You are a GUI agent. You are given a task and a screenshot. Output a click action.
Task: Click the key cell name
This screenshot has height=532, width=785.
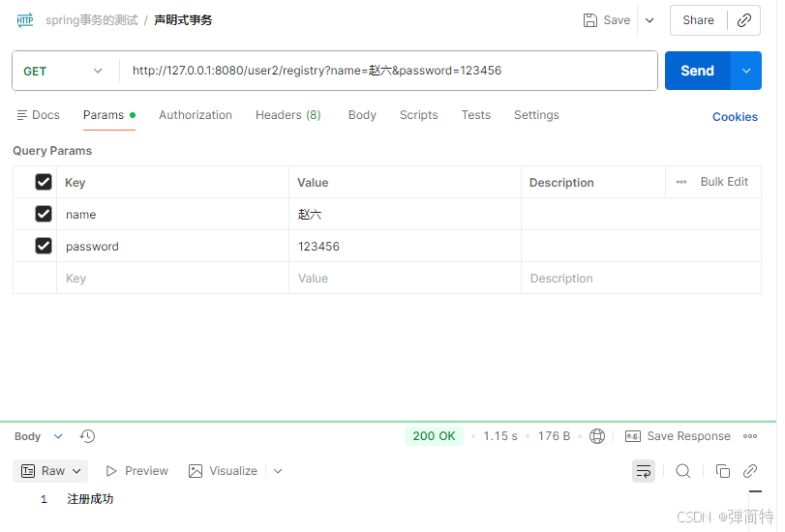tap(172, 214)
